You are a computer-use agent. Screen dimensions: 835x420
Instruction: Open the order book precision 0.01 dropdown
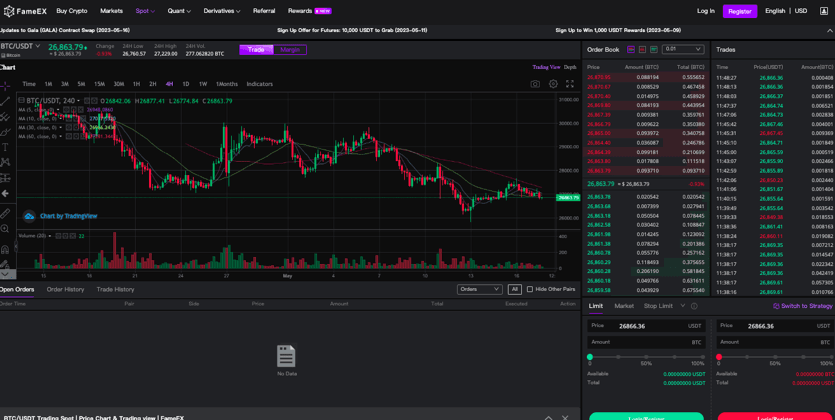(683, 49)
